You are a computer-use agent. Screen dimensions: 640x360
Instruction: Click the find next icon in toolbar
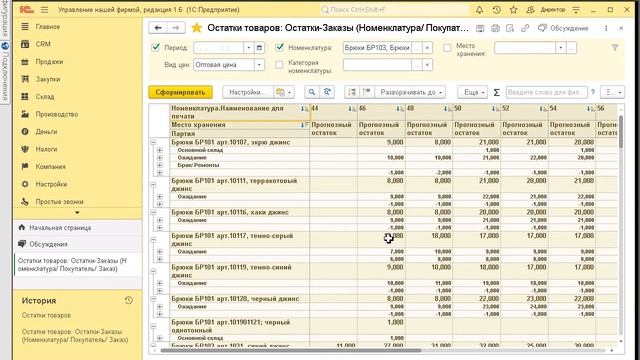[327, 92]
